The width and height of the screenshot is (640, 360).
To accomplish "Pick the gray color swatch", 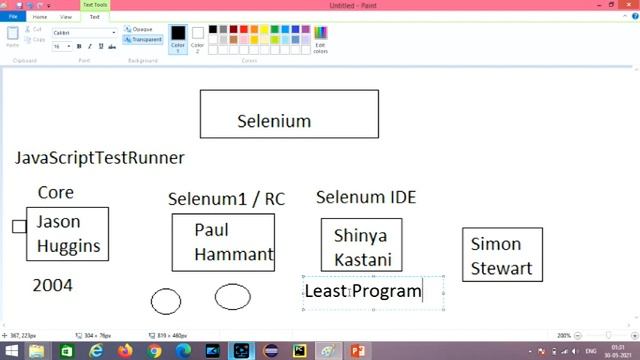I will click(x=223, y=29).
